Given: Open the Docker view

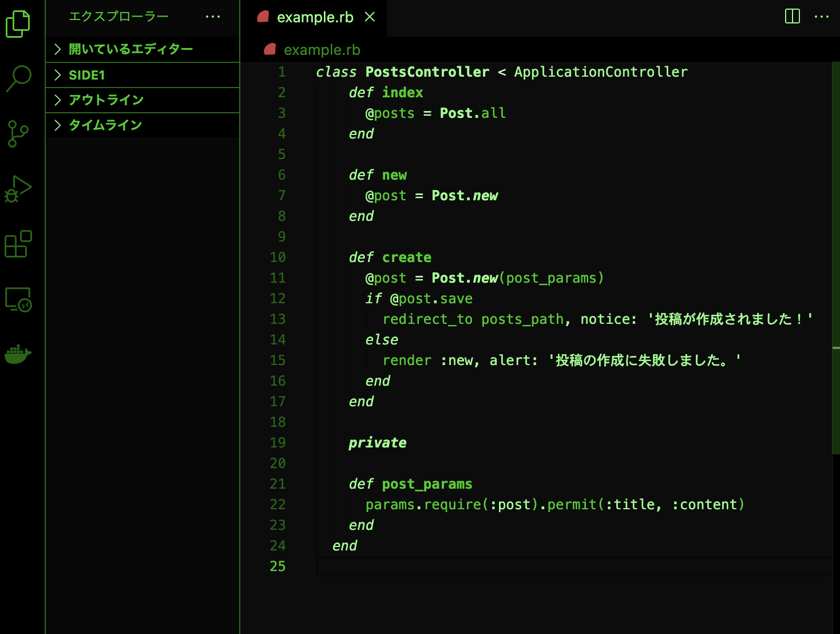Looking at the screenshot, I should [x=18, y=354].
